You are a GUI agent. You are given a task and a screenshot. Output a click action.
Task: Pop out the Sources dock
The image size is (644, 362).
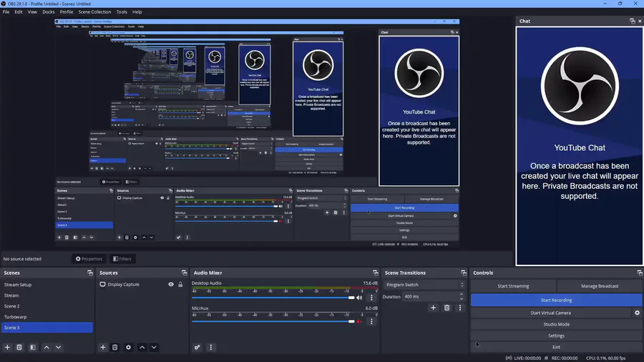[184, 273]
